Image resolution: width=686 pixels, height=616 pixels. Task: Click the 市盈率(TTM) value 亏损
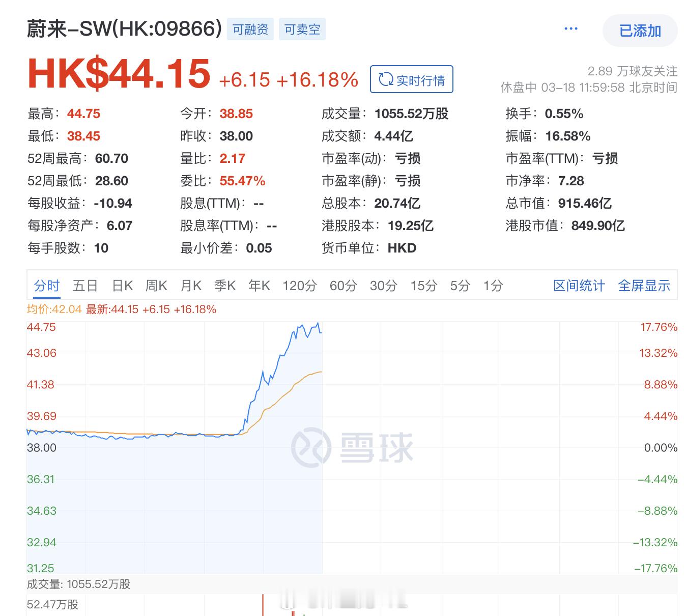pos(605,158)
